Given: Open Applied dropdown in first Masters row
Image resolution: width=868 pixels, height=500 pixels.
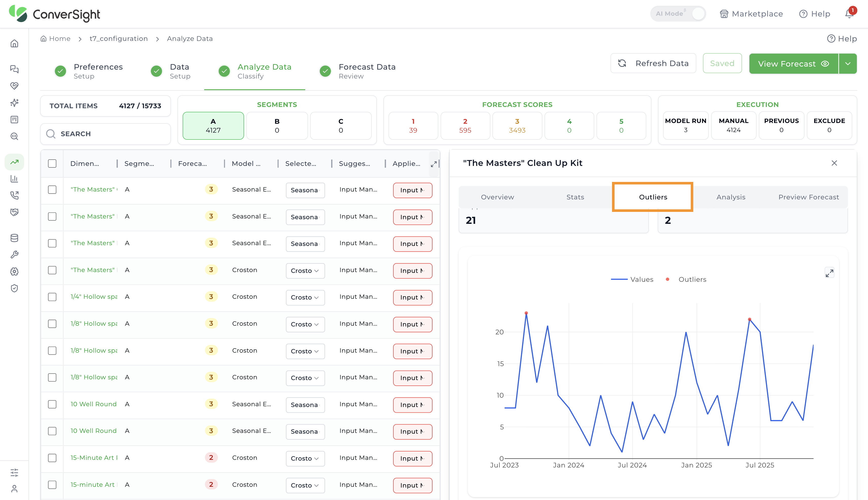Looking at the screenshot, I should pos(413,190).
